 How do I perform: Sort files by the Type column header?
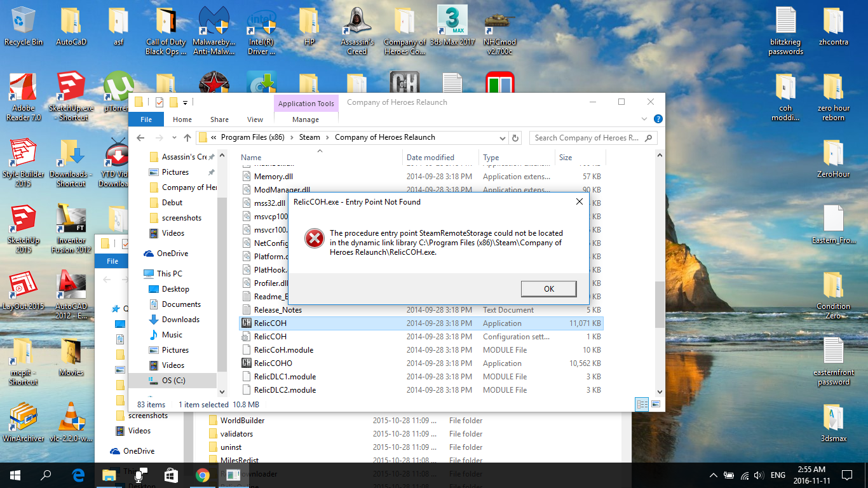[x=517, y=158]
